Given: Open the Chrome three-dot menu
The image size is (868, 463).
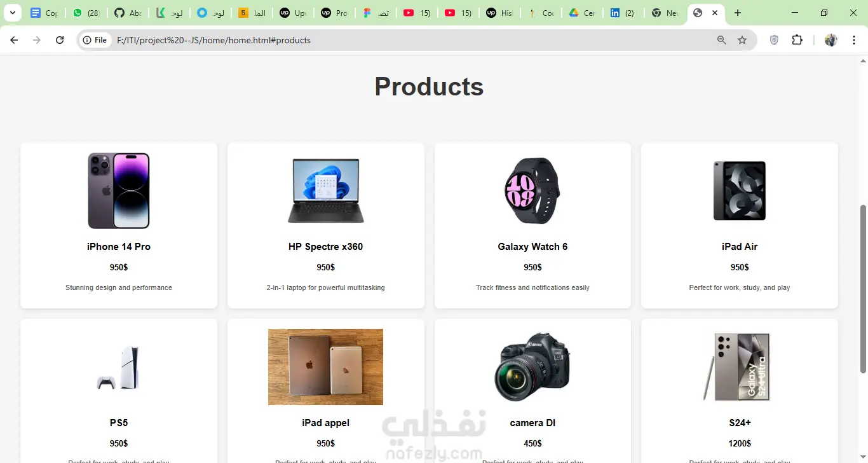Looking at the screenshot, I should (x=854, y=40).
